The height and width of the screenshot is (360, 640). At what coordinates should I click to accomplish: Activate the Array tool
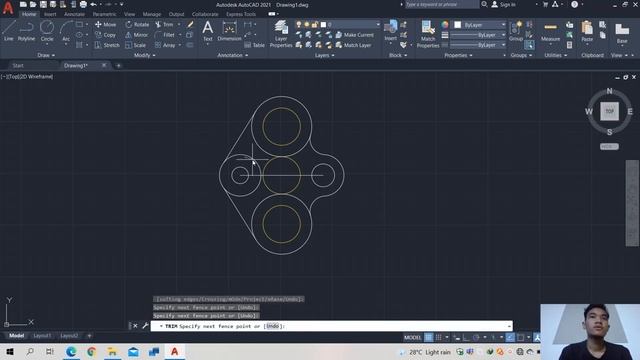coord(165,45)
